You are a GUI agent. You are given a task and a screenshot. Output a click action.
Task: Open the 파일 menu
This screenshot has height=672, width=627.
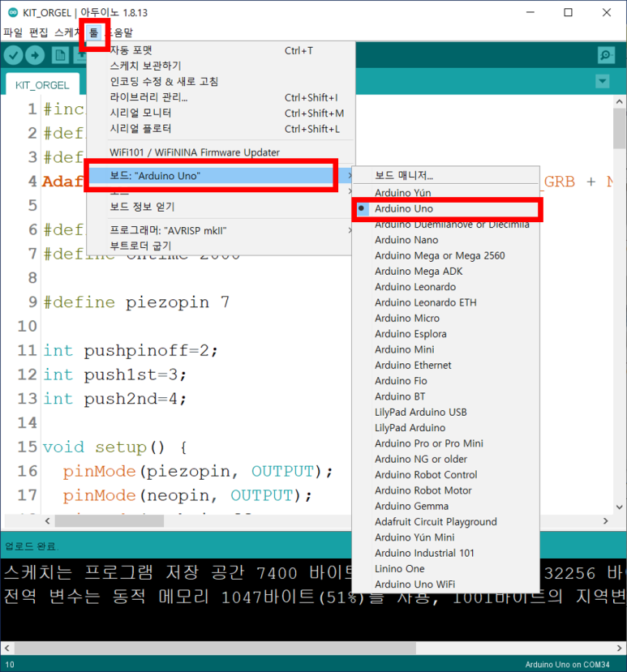(x=13, y=32)
